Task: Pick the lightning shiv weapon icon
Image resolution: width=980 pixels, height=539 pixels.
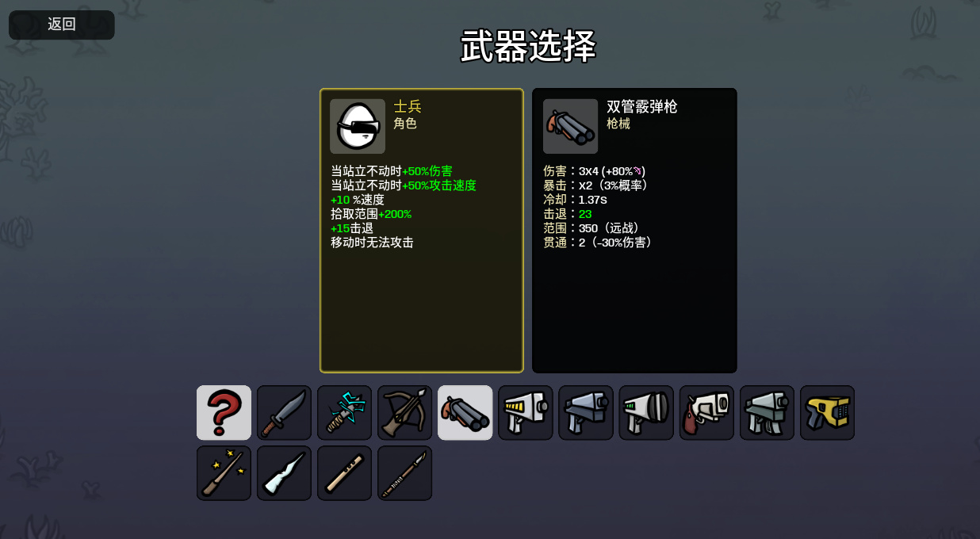Action: 344,413
